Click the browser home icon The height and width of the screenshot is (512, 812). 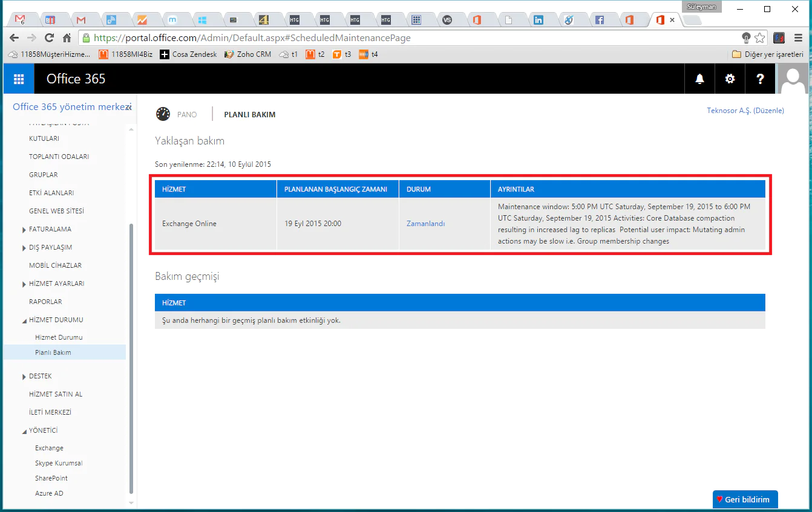pos(67,37)
